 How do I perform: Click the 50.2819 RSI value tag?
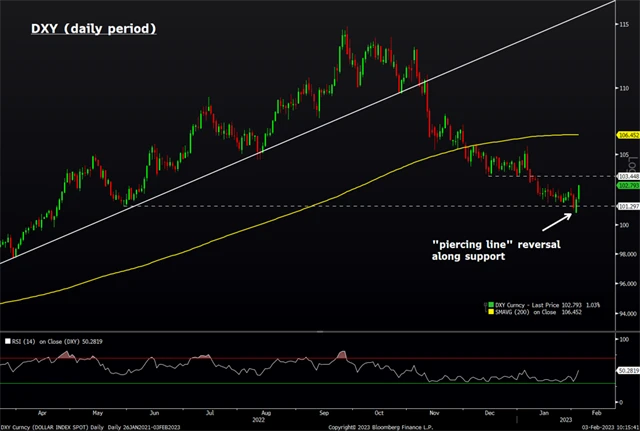[x=626, y=371]
